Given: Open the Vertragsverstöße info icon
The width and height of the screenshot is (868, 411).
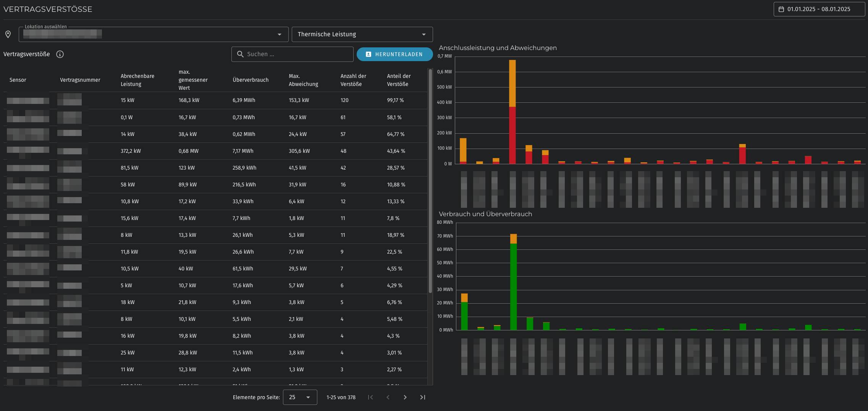Looking at the screenshot, I should [60, 54].
